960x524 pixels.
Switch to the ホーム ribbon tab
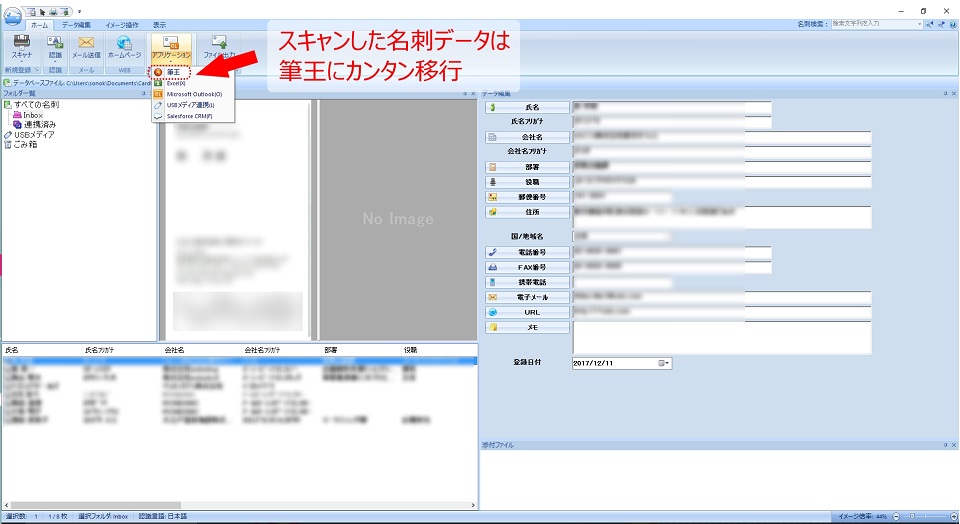(39, 25)
